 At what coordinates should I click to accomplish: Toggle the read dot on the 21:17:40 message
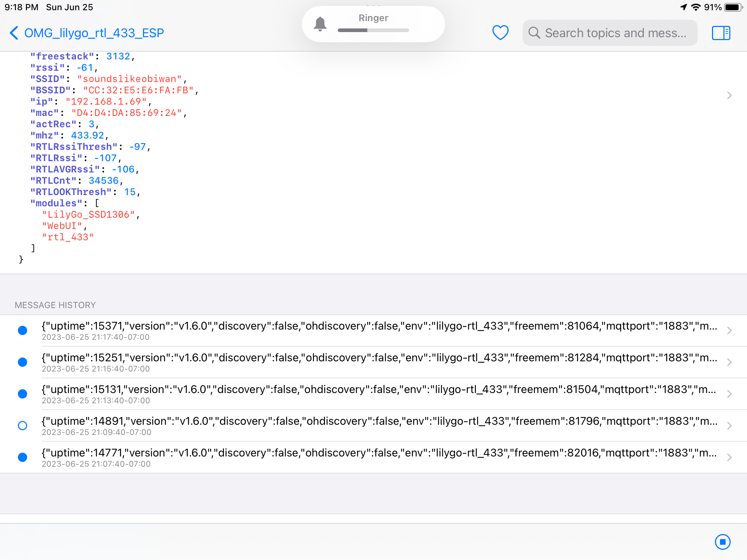tap(23, 330)
